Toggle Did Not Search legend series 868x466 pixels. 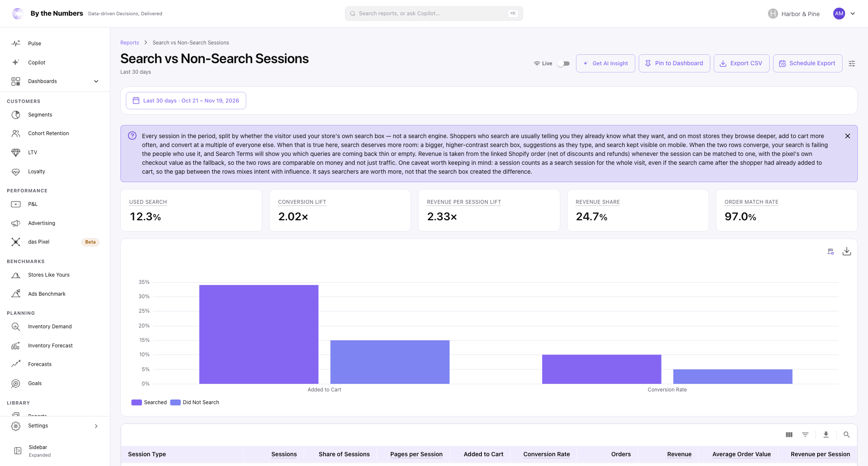[x=195, y=402]
